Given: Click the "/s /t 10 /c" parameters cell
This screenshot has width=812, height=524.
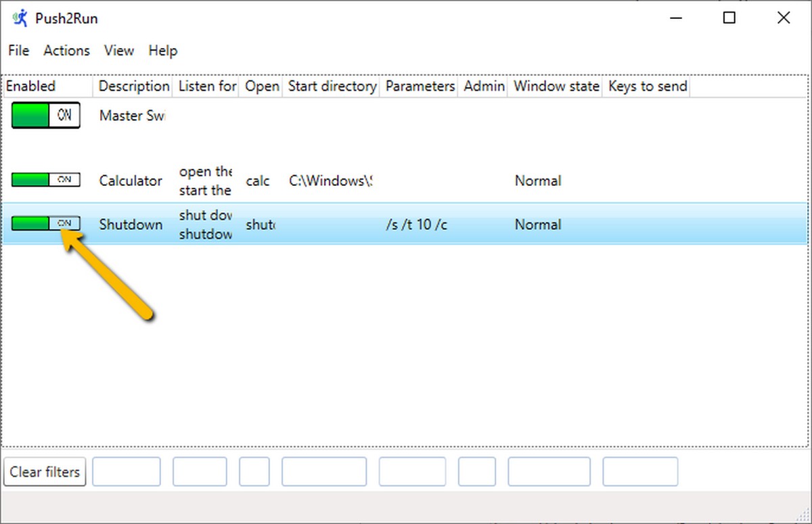Looking at the screenshot, I should (x=416, y=224).
